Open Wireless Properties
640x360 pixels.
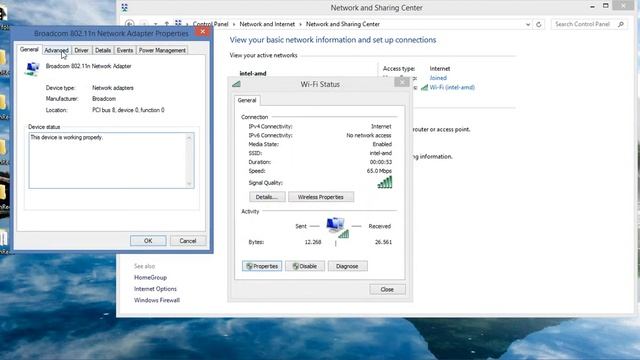(321, 197)
